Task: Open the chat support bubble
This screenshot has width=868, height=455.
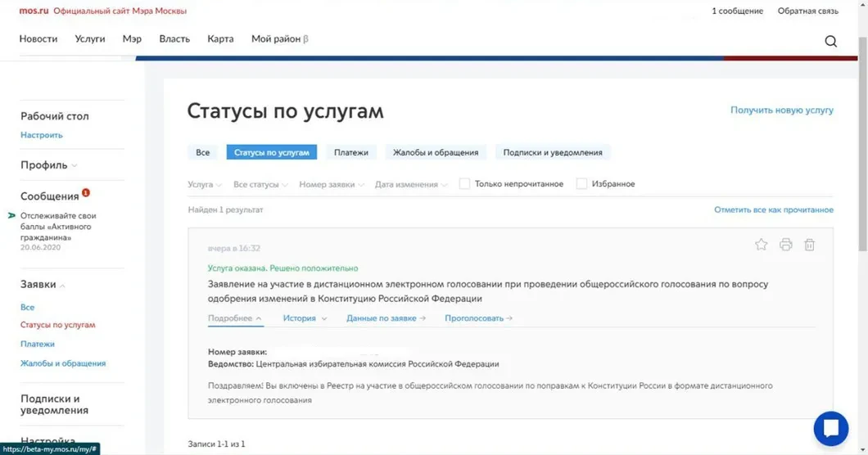Action: (x=830, y=428)
